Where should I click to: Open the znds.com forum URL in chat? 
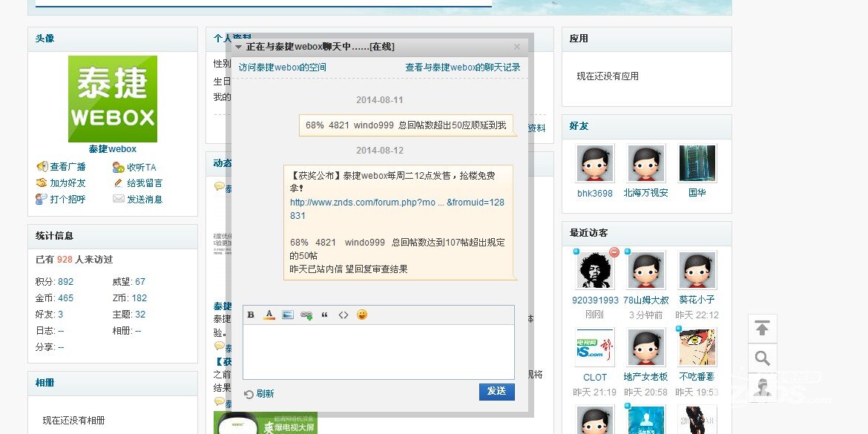pos(398,209)
